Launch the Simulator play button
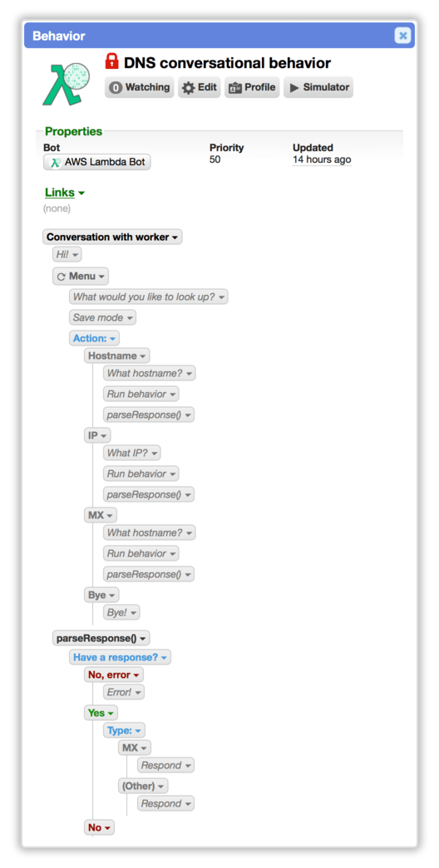The height and width of the screenshot is (868, 439). coord(318,87)
